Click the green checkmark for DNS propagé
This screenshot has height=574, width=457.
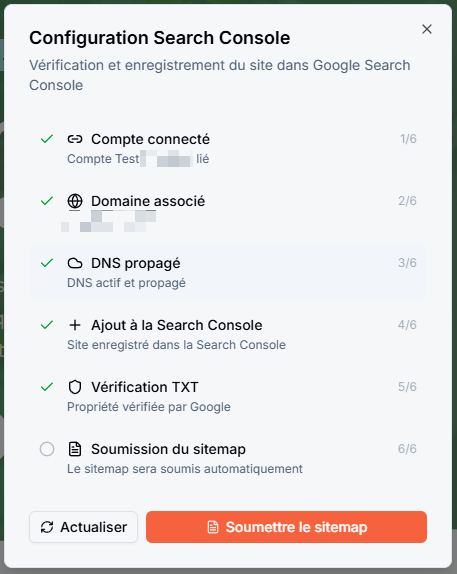pyautogui.click(x=47, y=263)
